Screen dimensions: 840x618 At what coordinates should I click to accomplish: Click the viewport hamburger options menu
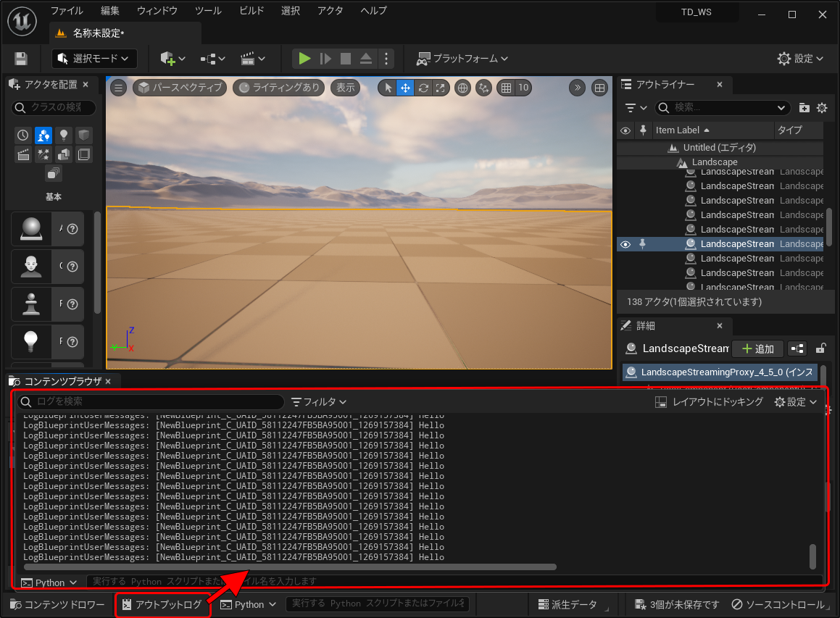click(x=119, y=88)
